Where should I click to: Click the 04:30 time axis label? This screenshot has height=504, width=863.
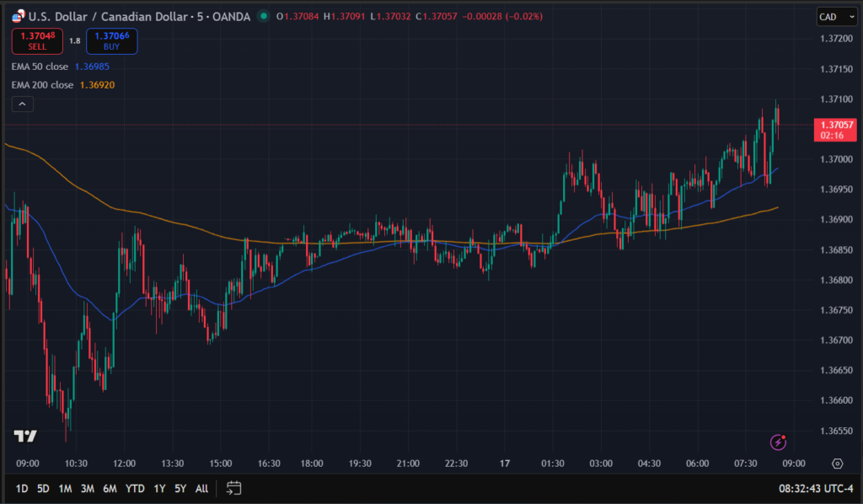(x=649, y=464)
